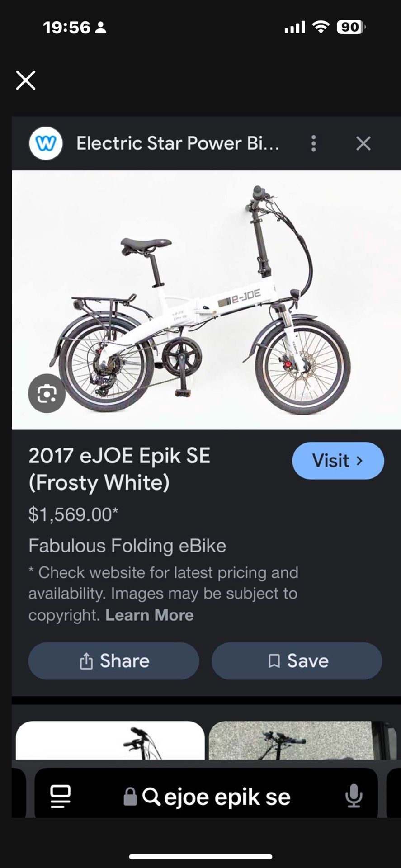Tap the Weebly site favicon logo

pyautogui.click(x=46, y=144)
